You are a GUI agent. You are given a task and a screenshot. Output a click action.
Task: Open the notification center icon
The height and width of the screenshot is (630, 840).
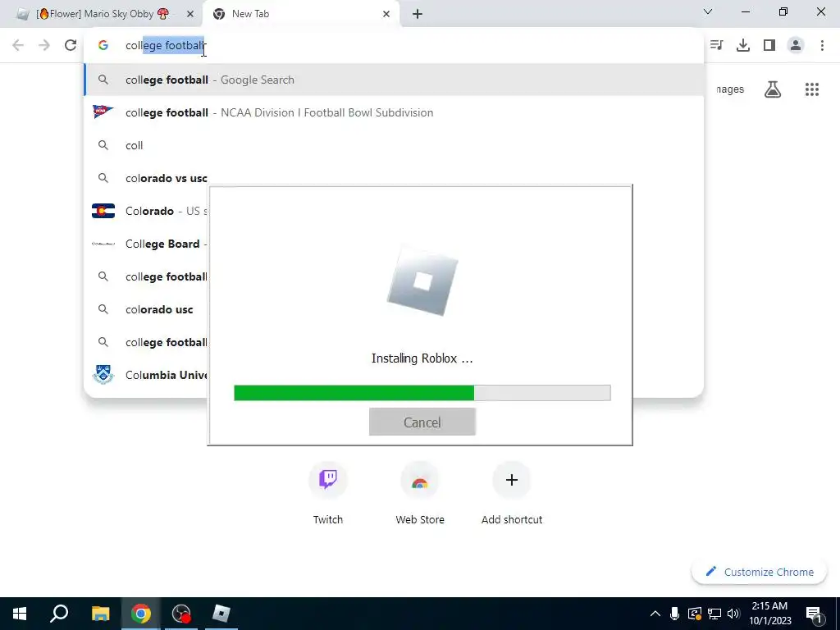(814, 614)
